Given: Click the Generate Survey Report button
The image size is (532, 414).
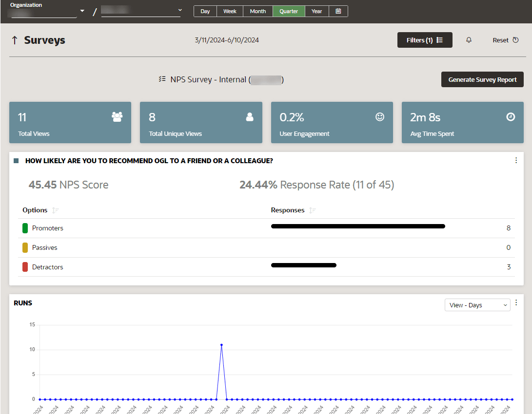Looking at the screenshot, I should pos(482,79).
